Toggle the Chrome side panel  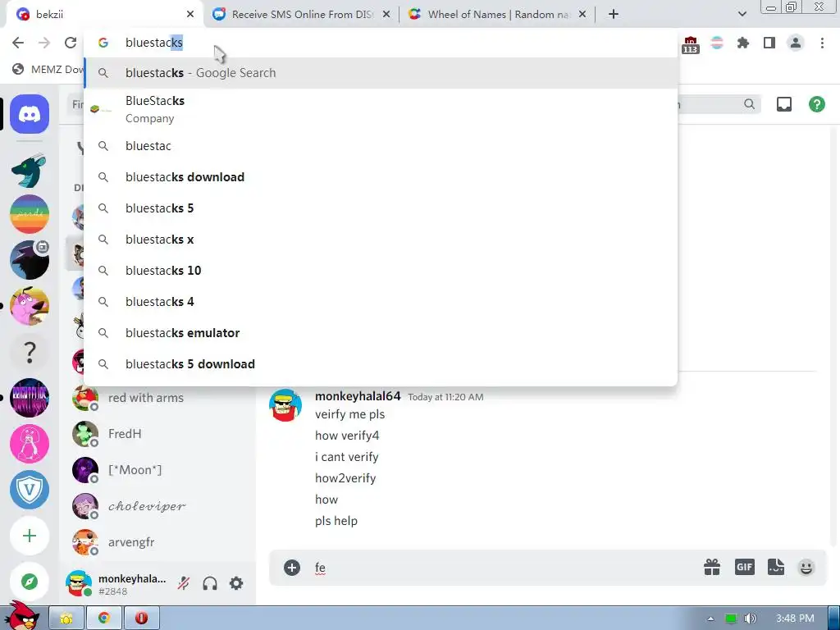[769, 43]
